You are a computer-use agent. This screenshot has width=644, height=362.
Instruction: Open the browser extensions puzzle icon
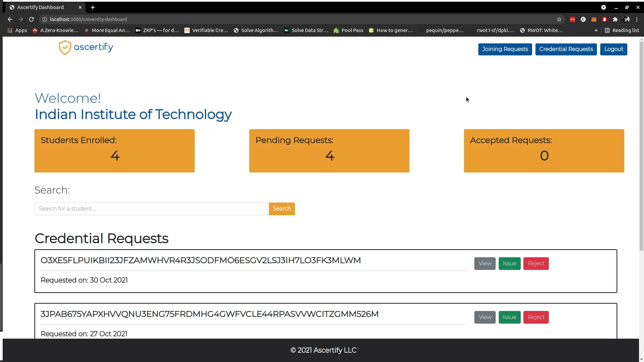tap(615, 19)
